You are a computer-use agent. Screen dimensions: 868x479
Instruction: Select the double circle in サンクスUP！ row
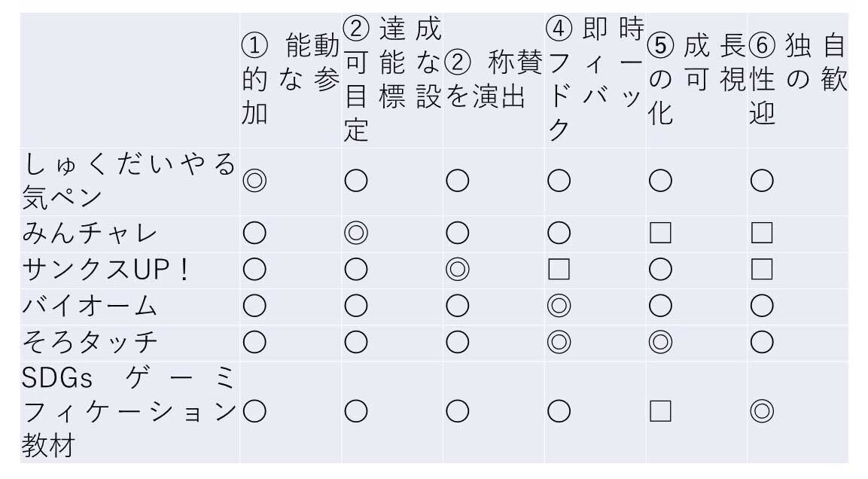[457, 269]
